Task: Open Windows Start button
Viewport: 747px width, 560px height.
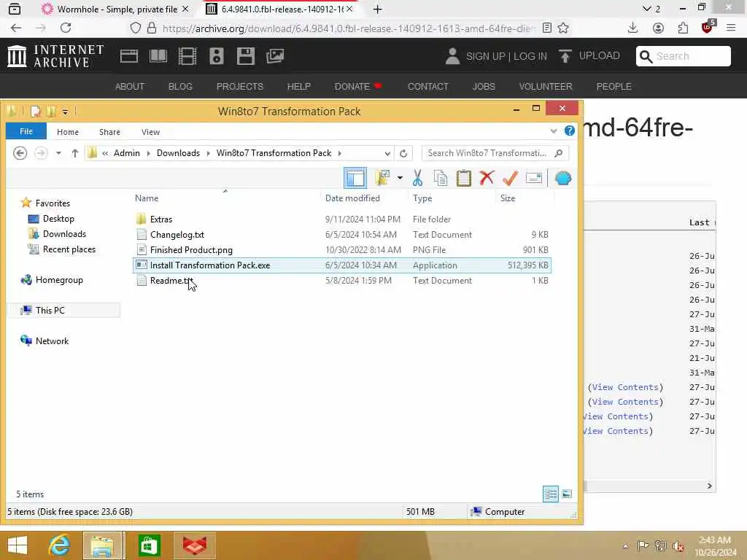Action: tap(18, 545)
